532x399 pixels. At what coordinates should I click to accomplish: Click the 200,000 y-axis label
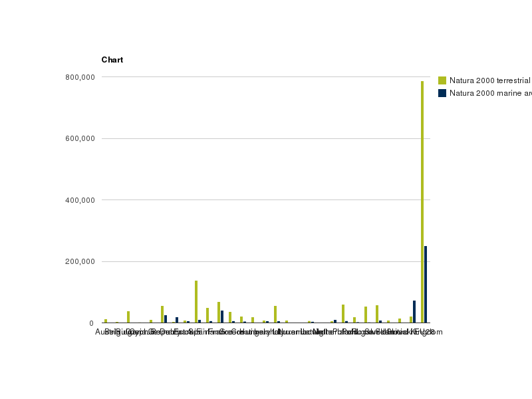(x=80, y=262)
